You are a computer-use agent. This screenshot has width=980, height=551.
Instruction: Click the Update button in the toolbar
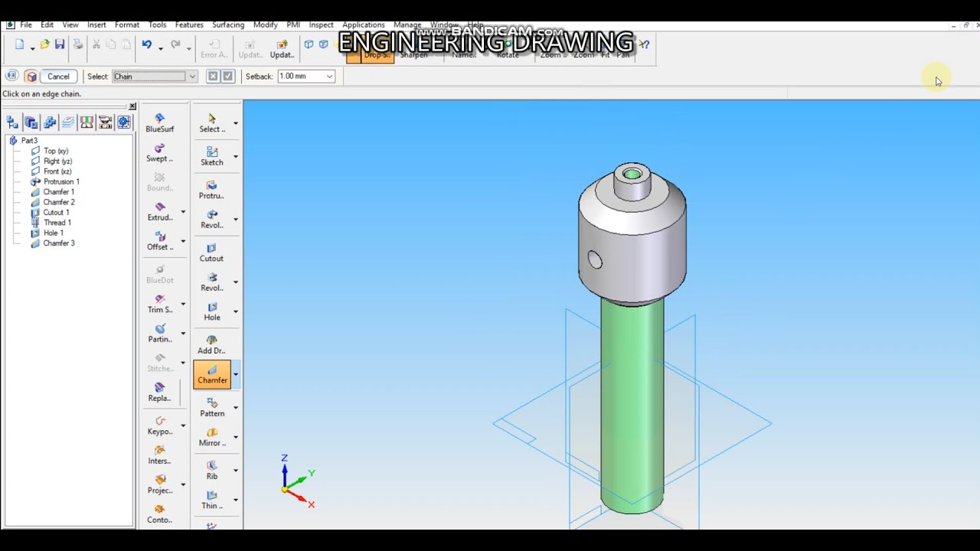coord(282,49)
